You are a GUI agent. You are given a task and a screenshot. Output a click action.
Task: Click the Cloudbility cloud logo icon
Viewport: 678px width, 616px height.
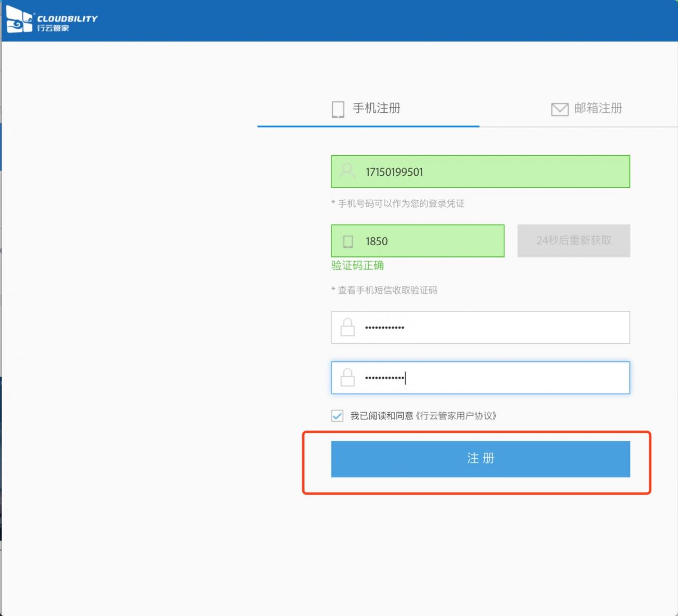(19, 20)
